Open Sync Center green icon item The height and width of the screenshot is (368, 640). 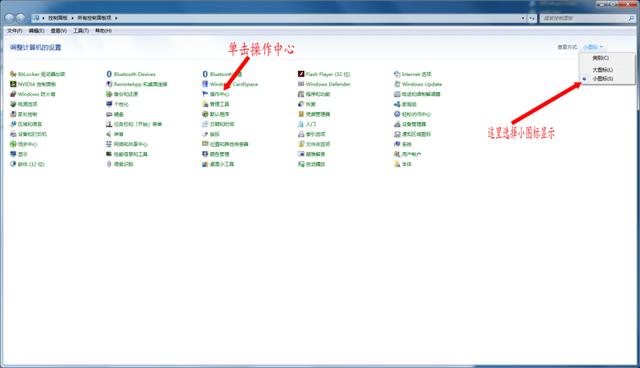click(24, 144)
